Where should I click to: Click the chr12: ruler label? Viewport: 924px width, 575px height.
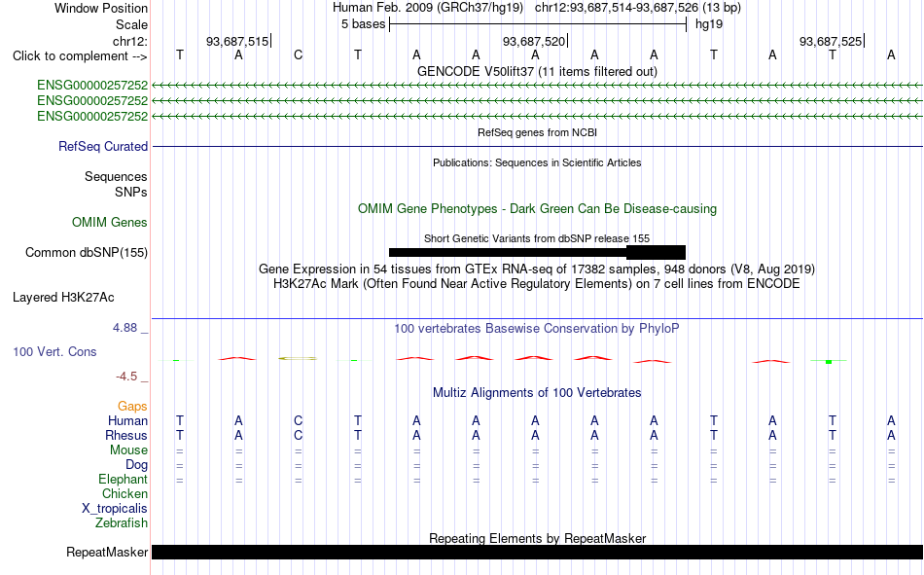129,41
